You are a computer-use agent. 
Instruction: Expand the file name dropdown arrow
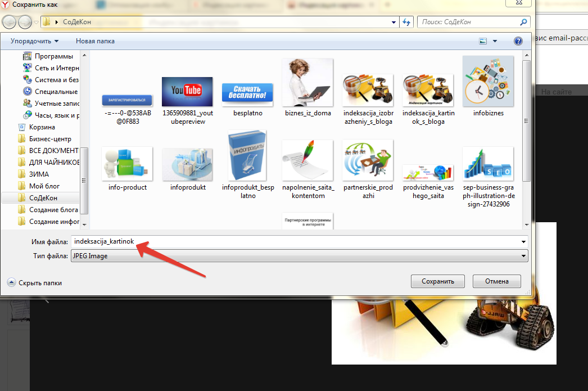click(x=523, y=242)
